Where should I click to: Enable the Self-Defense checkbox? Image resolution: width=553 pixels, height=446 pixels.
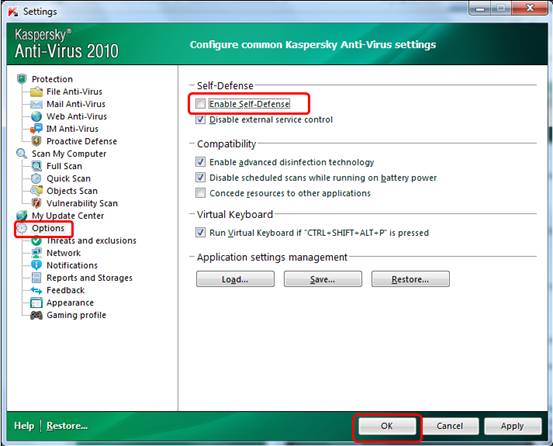(200, 104)
